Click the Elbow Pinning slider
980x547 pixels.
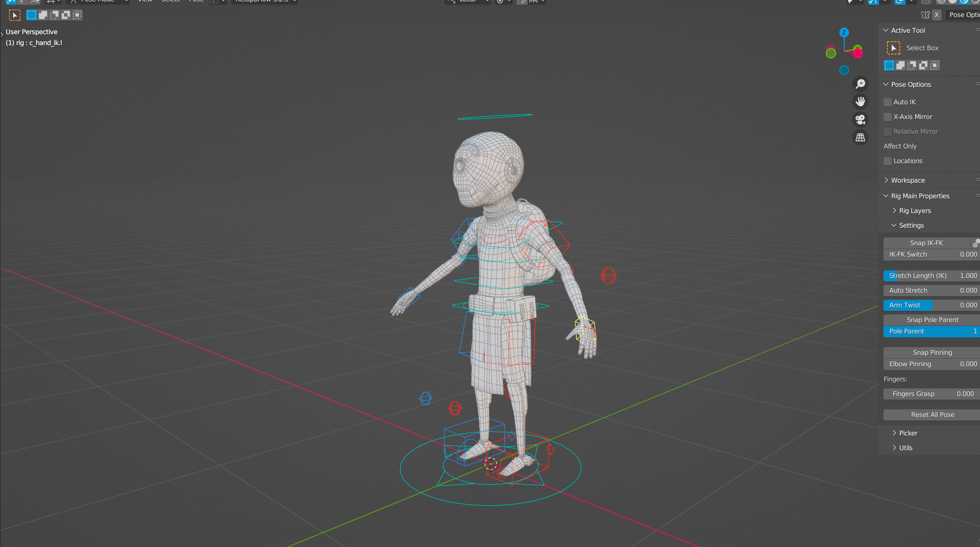coord(932,364)
